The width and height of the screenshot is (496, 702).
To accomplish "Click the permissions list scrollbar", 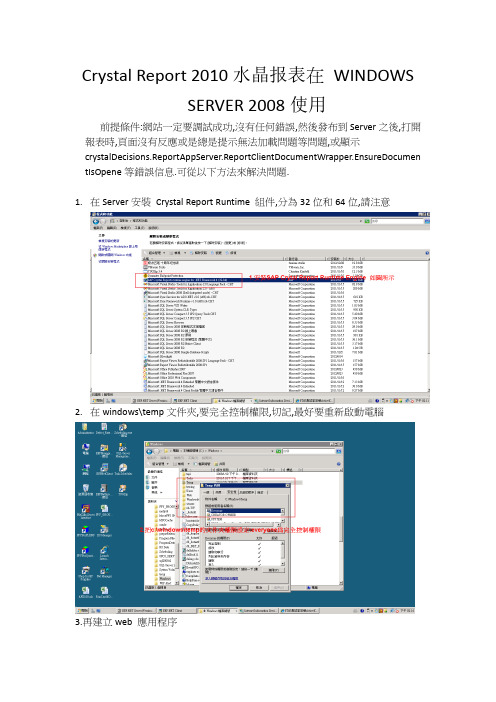I will pyautogui.click(x=282, y=553).
